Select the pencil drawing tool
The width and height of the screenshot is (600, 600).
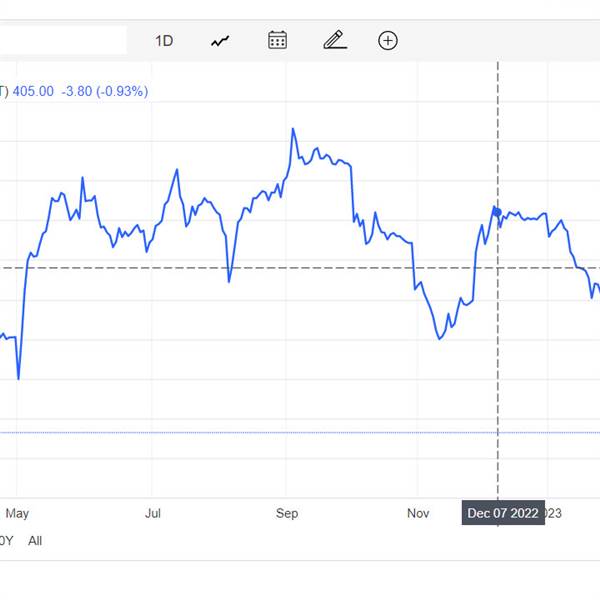pos(335,40)
